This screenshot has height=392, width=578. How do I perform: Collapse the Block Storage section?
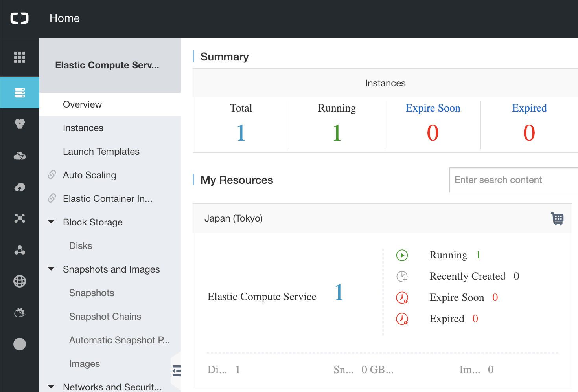click(51, 222)
